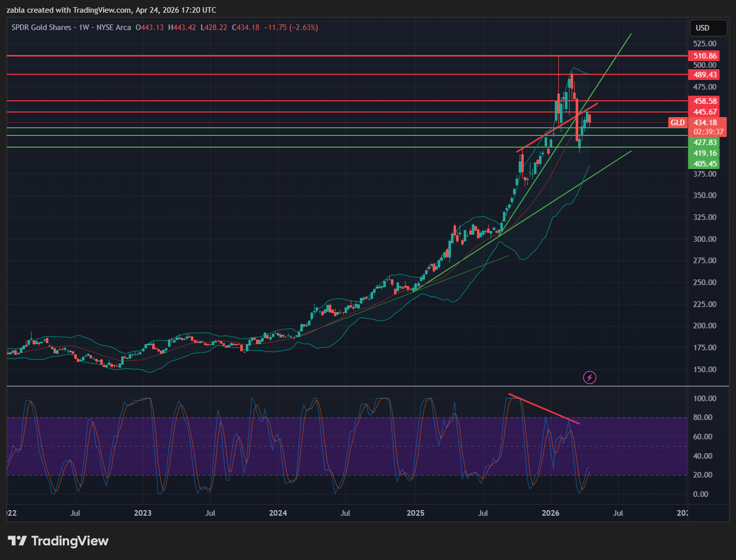736x560 pixels.
Task: Click the SPDR Gold Shares chart title
Action: coord(41,27)
